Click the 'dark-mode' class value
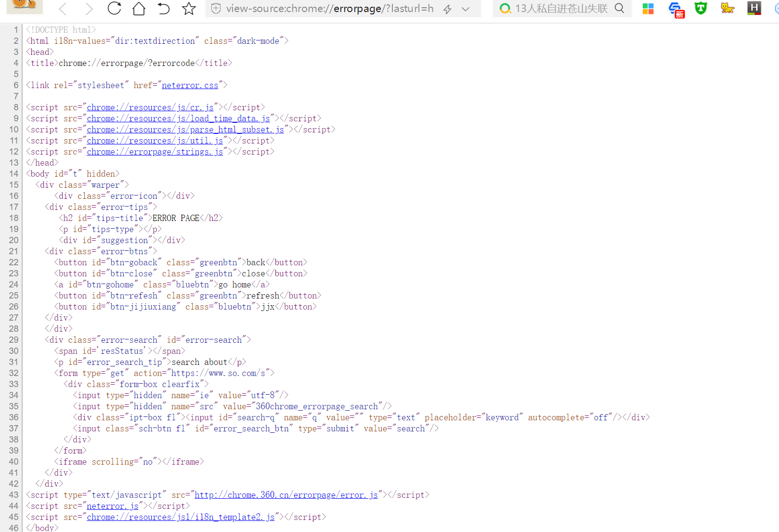The height and width of the screenshot is (532, 779). click(x=258, y=41)
